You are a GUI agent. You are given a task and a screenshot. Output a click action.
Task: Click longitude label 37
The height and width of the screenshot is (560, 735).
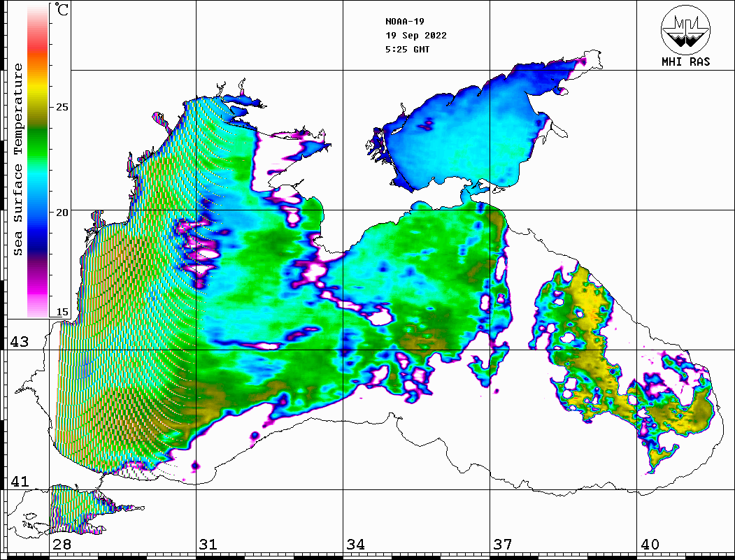503,545
